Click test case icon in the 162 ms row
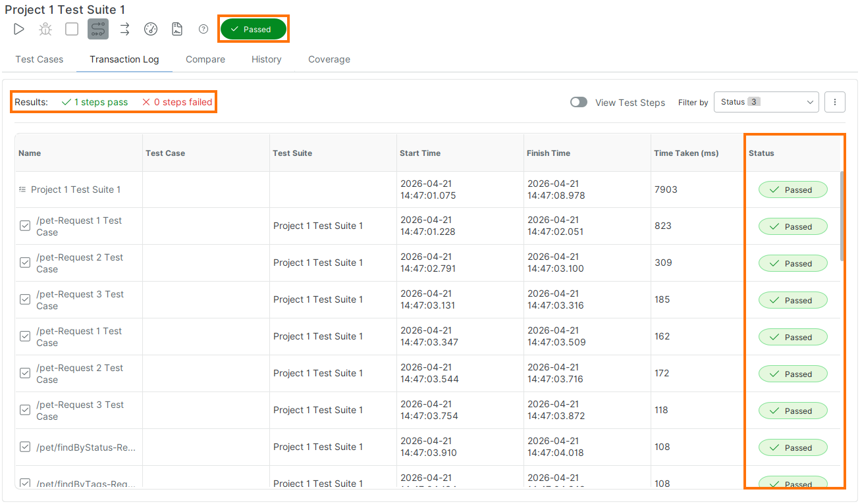This screenshot has height=504, width=860. click(x=25, y=336)
